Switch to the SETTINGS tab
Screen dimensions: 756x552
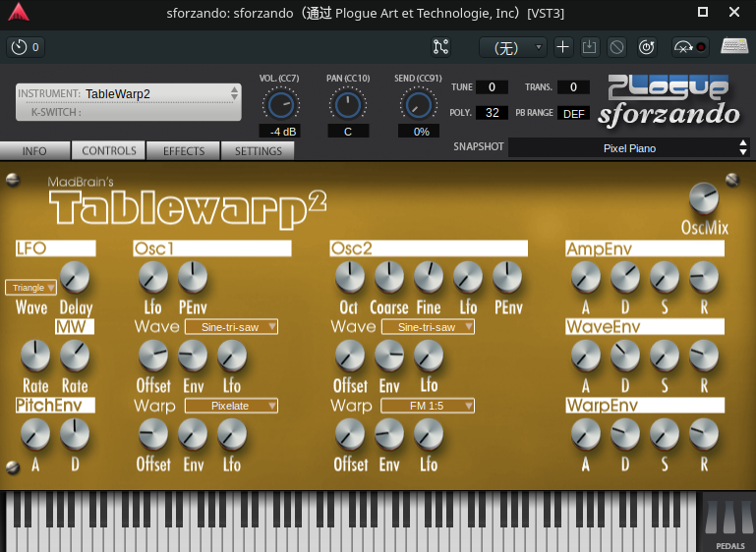pyautogui.click(x=258, y=151)
